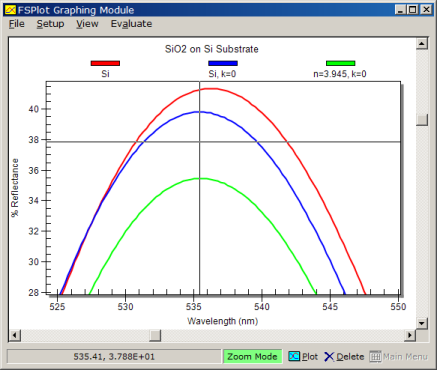Click the n=3.945, k=0 legend label
Image resolution: width=437 pixels, height=370 pixels.
click(x=340, y=74)
